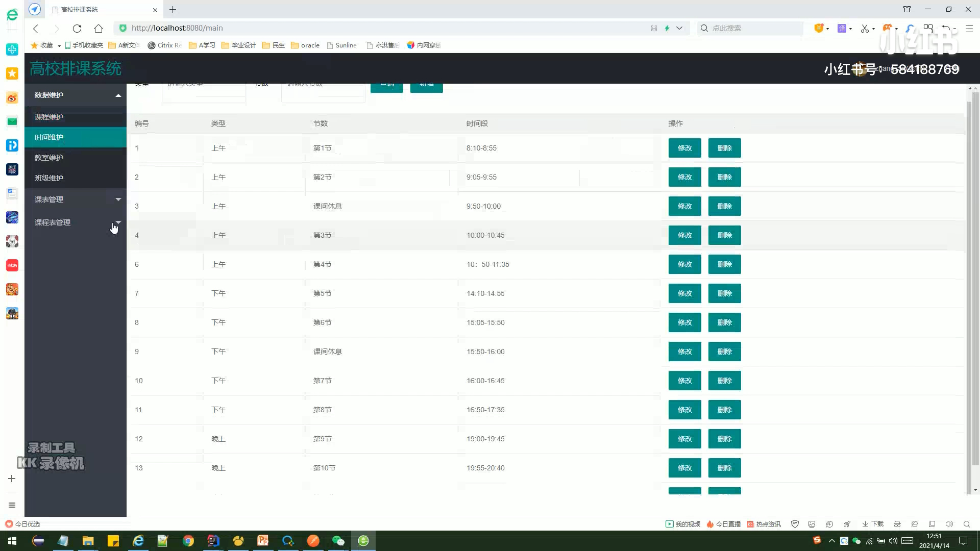Click the scissors screenshot tool icon
The width and height of the screenshot is (980, 551).
tap(865, 29)
